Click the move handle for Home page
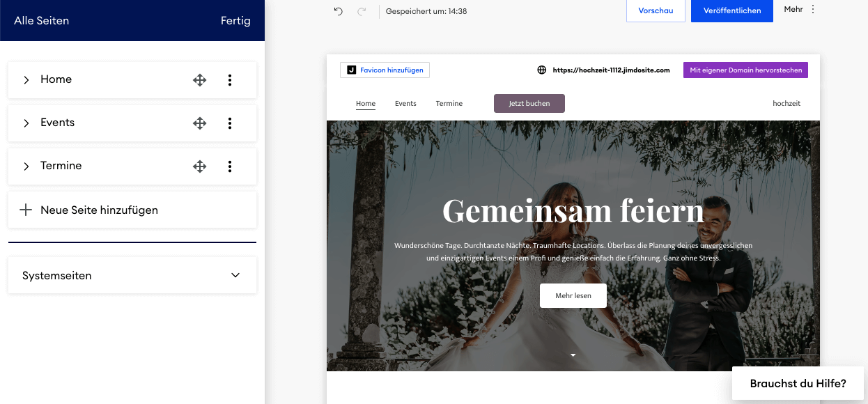The height and width of the screenshot is (404, 868). point(200,80)
